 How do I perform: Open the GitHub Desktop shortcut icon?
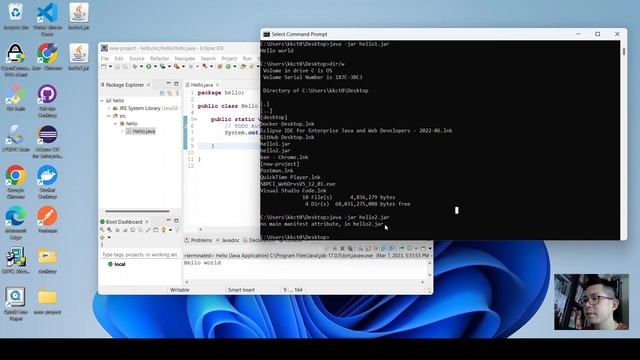(47, 94)
